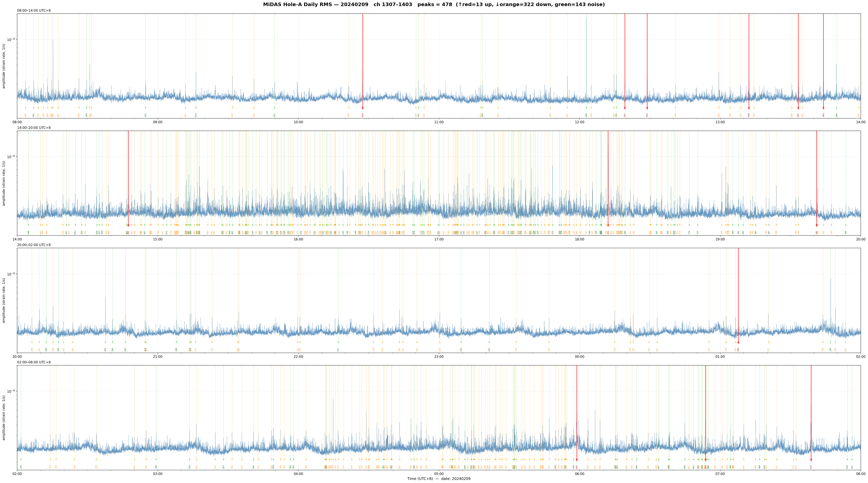868x483 pixels.
Task: Click the red up-arrow marker above peak 019
Action: pos(363,108)
